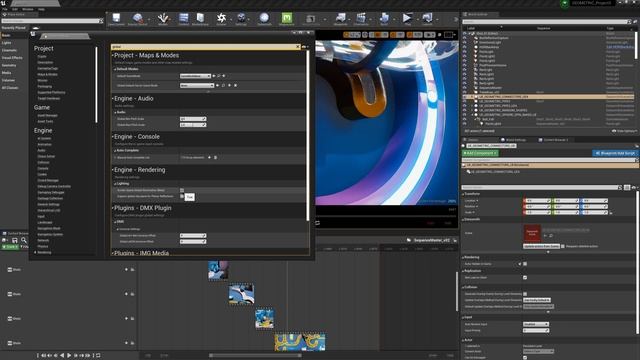Image resolution: width=640 pixels, height=360 pixels.
Task: Click the Details search options grid icon
Action: click(627, 187)
